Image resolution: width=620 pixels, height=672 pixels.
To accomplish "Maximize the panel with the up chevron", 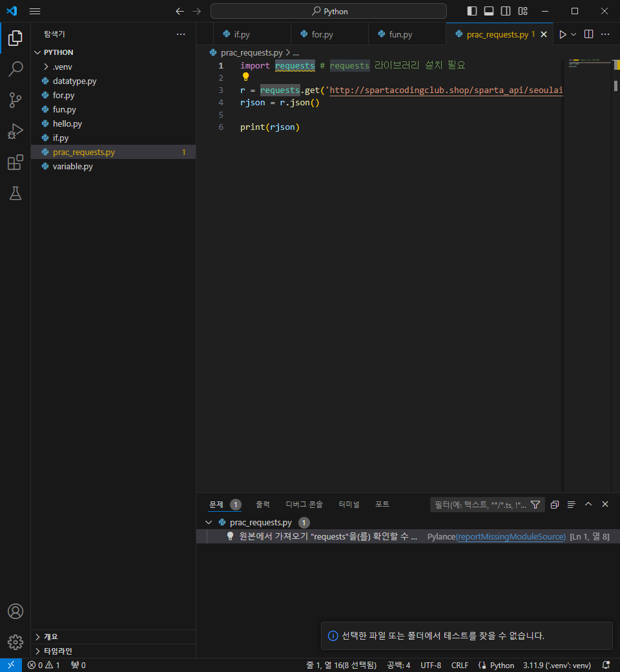I will tap(588, 505).
